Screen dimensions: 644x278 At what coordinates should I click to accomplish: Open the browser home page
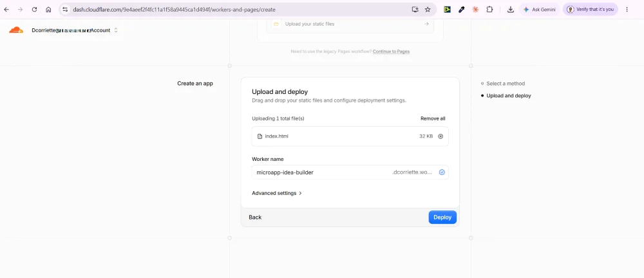pos(48,10)
